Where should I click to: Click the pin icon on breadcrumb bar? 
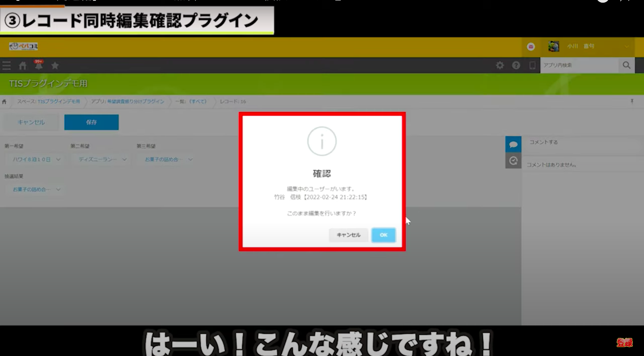click(632, 101)
